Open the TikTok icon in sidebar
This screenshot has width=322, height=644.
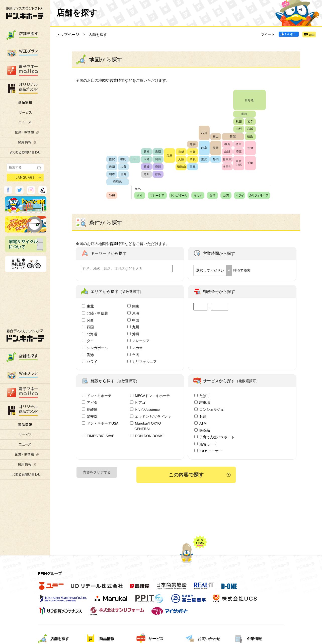42,190
